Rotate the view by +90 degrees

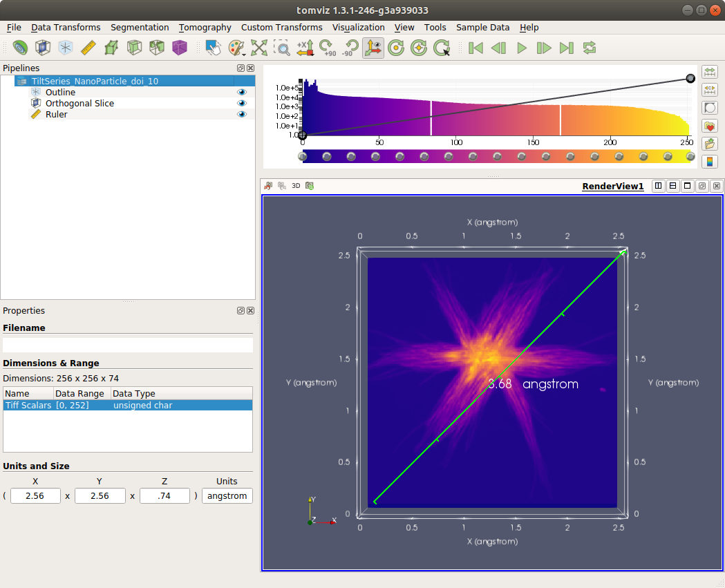point(327,48)
